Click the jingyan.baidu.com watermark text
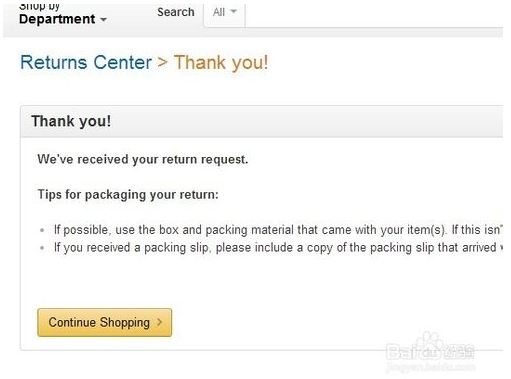 pyautogui.click(x=431, y=367)
